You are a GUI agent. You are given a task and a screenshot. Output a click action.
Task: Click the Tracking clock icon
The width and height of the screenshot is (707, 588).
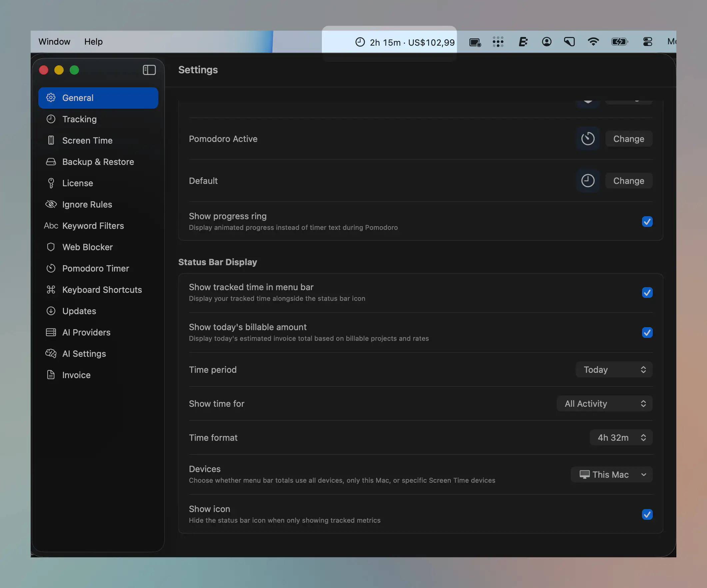[x=51, y=119]
